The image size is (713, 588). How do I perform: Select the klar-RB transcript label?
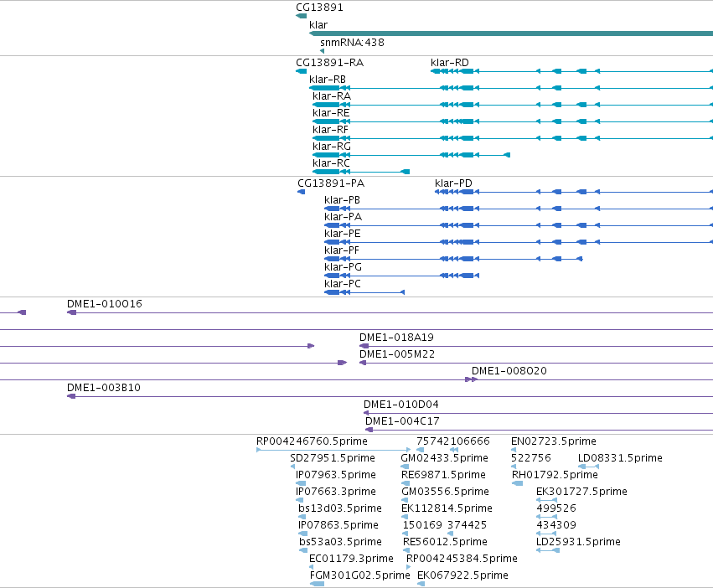pos(328,79)
